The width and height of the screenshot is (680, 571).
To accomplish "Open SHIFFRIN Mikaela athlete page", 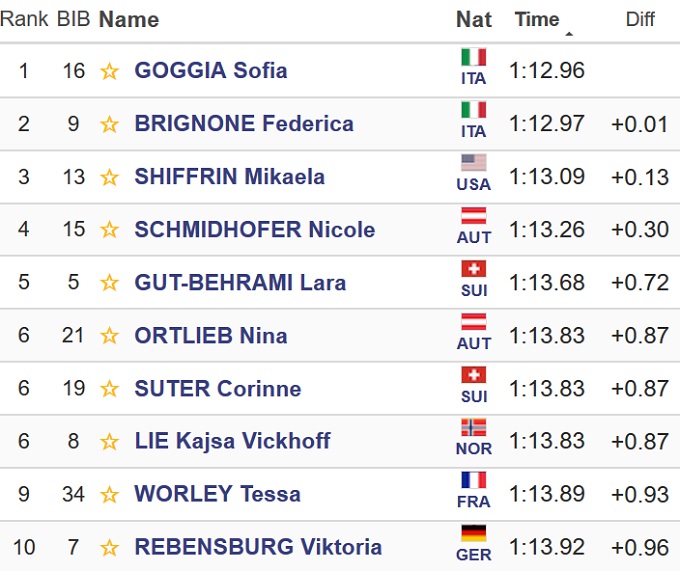I will click(229, 177).
